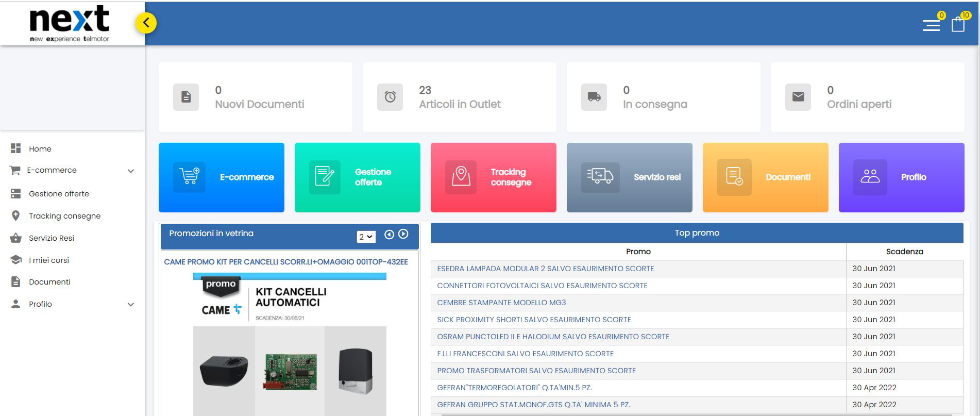This screenshot has width=980, height=416.
Task: Click people icon on purple Profilo tile
Action: click(x=870, y=177)
